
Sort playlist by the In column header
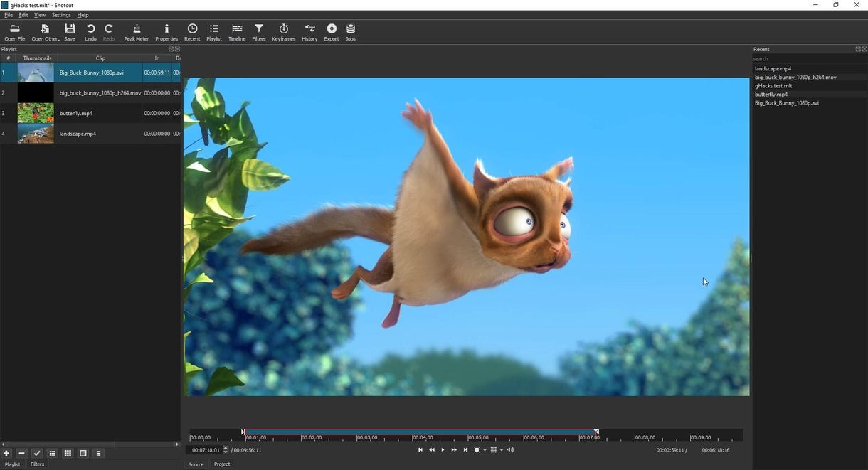[157, 58]
